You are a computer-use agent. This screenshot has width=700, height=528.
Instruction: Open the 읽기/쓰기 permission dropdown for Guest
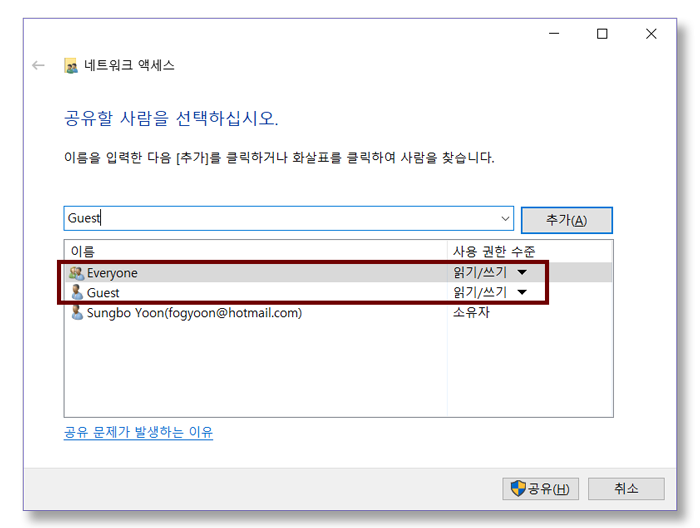click(521, 293)
